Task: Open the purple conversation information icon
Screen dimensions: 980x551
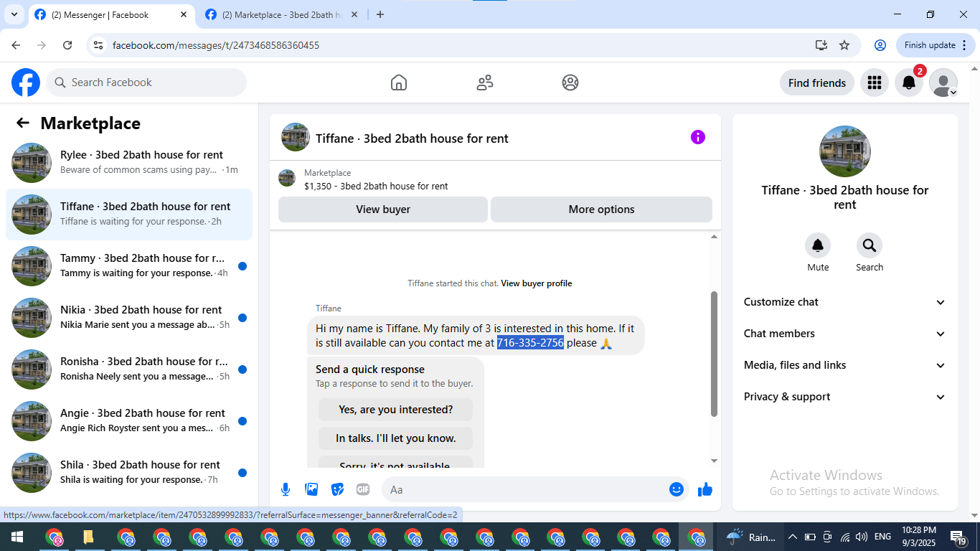Action: [x=698, y=137]
